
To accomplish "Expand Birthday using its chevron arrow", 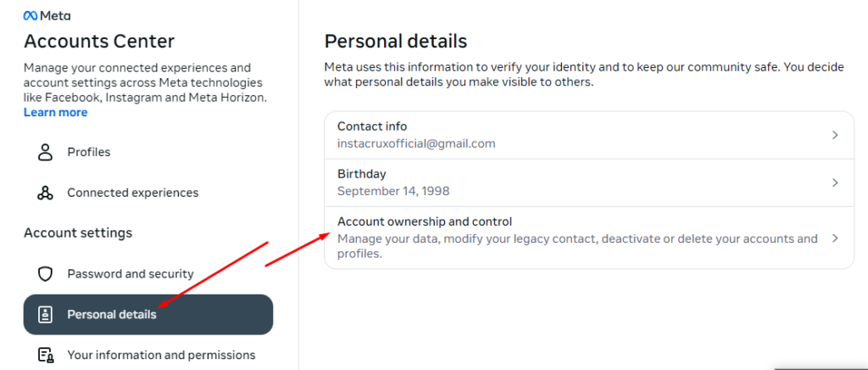I will (835, 182).
